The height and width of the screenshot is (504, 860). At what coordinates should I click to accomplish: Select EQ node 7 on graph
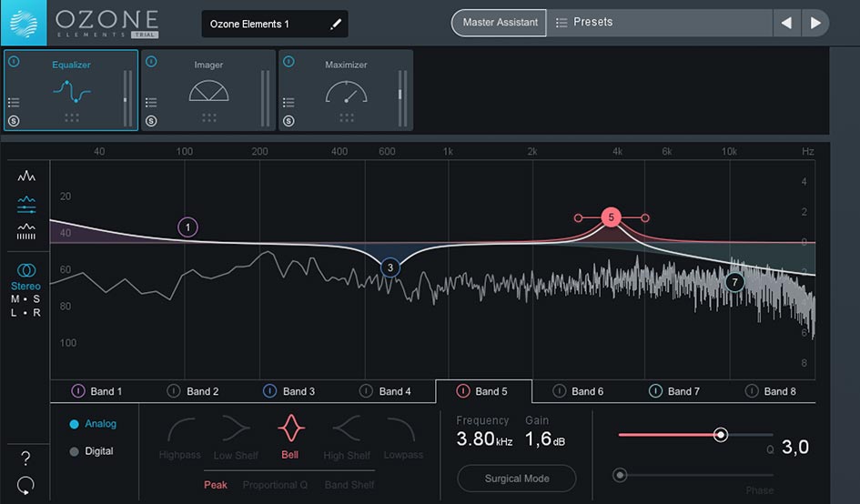[x=734, y=282]
